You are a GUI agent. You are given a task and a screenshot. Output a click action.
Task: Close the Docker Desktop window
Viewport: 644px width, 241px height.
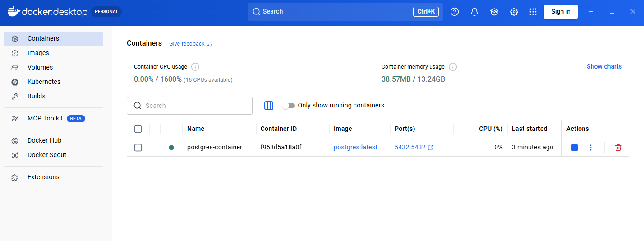[x=633, y=12]
